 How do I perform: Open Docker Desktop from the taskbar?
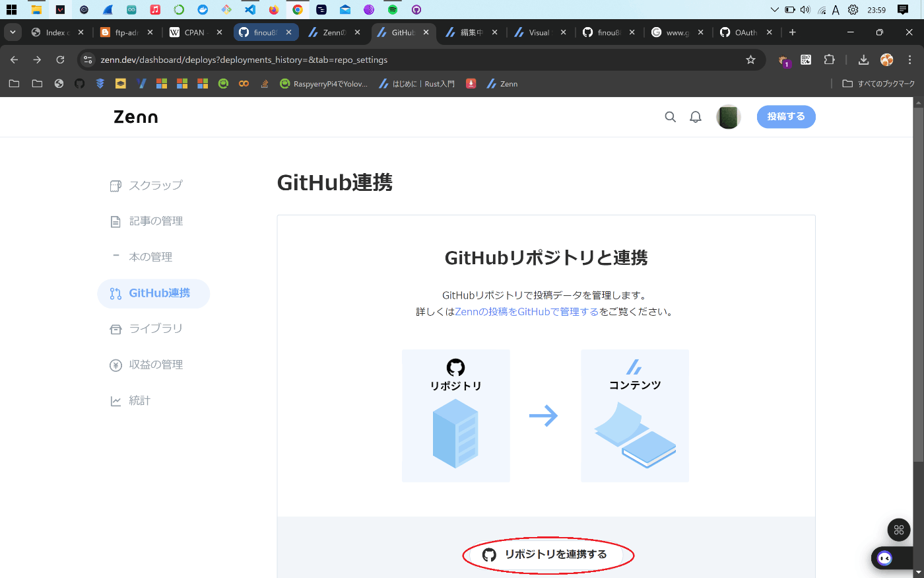click(x=202, y=10)
